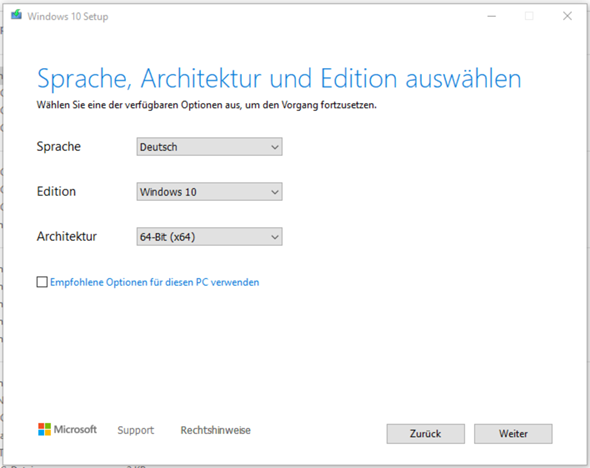Screen dimensions: 590x468
Task: Open the Edition dropdown showing Windows 10
Action: point(209,191)
